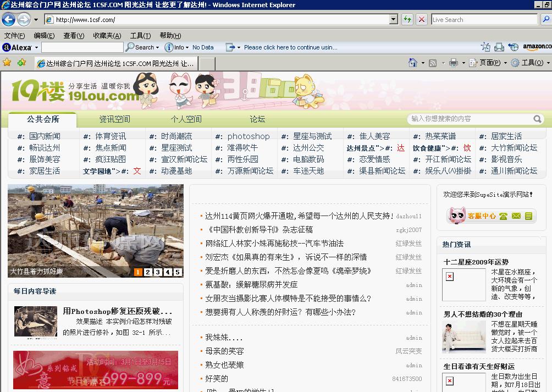Click the Live Search magnifier icon

tap(546, 19)
